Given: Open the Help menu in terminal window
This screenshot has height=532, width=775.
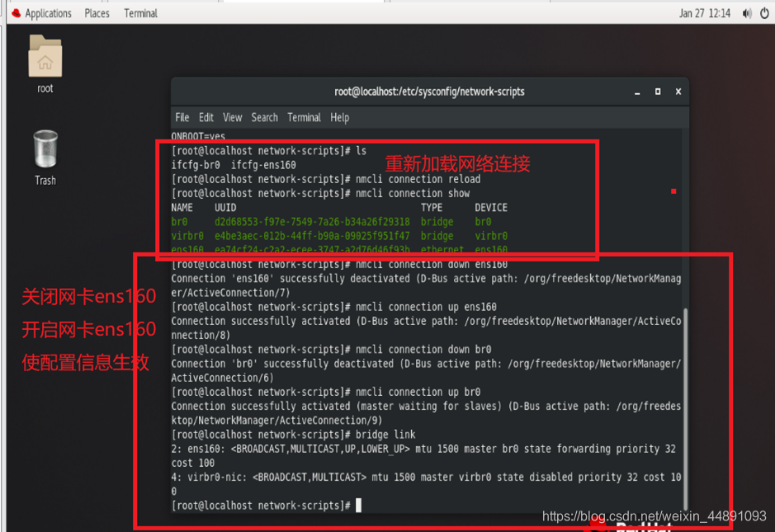Looking at the screenshot, I should click(x=339, y=118).
